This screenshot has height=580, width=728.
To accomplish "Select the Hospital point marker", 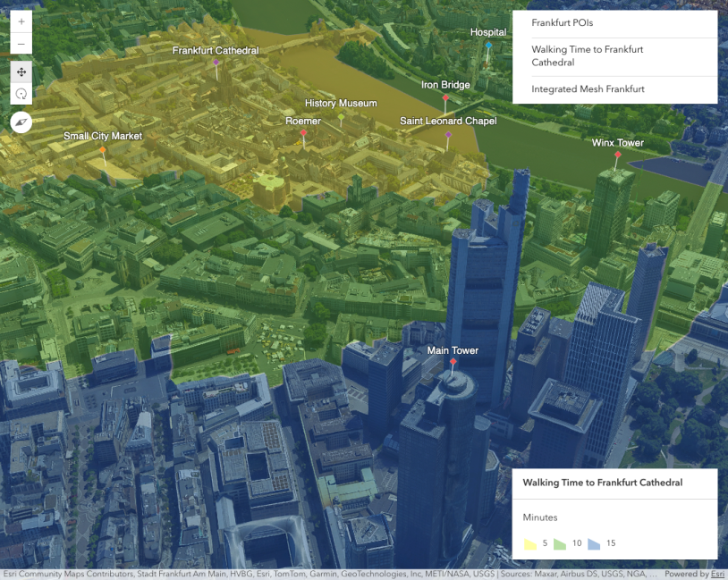I will tap(488, 45).
